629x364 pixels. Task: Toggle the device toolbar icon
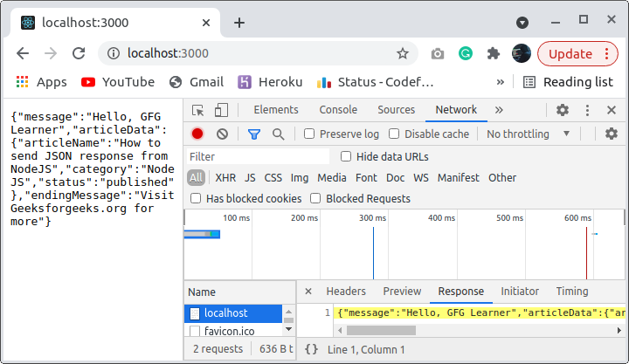pyautogui.click(x=221, y=110)
